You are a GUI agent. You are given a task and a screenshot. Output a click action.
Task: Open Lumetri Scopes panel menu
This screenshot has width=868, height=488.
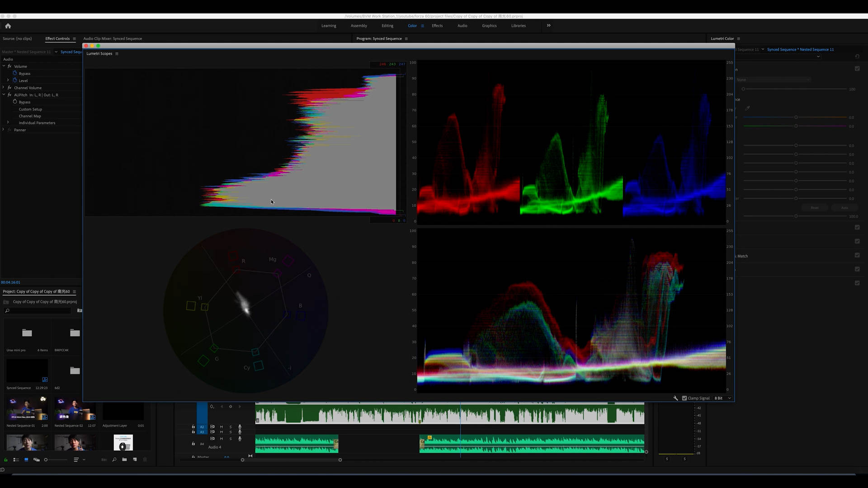(x=117, y=54)
